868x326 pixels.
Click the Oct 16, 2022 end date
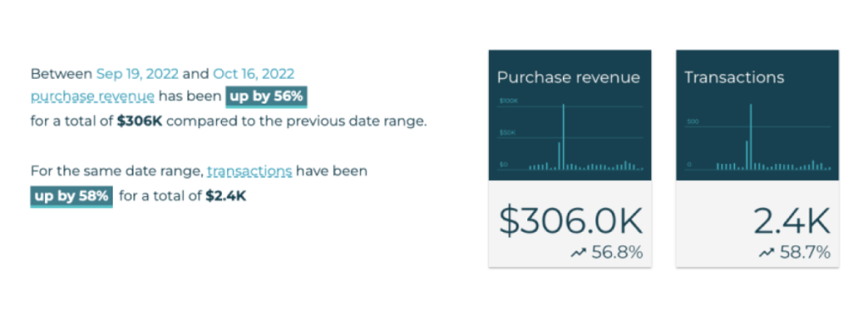[x=253, y=74]
